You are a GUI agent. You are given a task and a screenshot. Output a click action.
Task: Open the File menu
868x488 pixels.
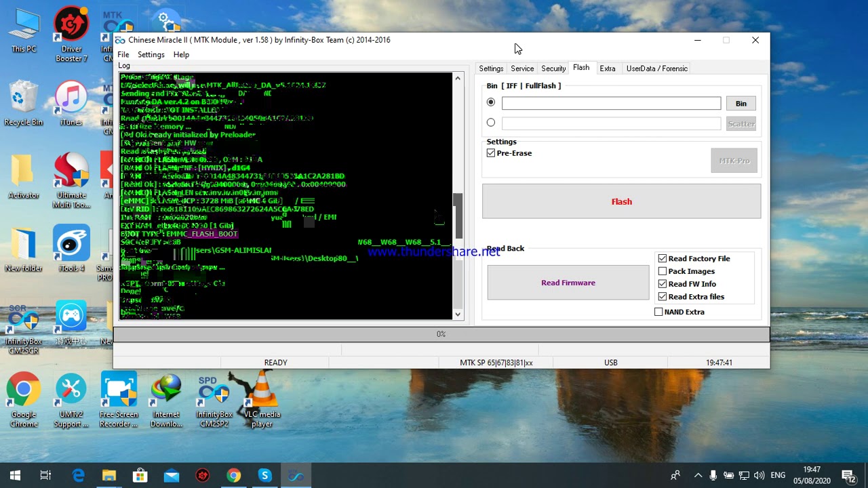[x=123, y=54]
